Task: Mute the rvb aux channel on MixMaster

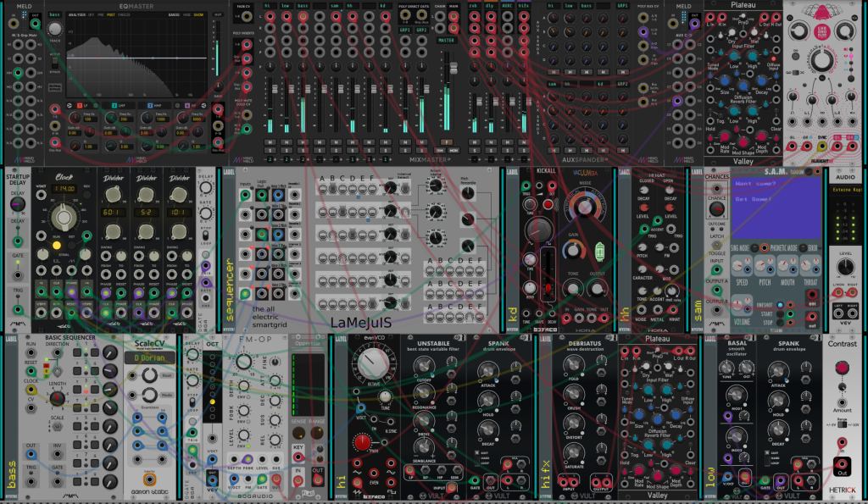Action: [475, 142]
